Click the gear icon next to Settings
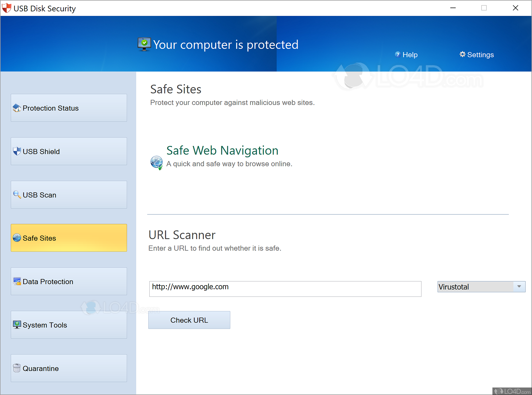This screenshot has height=395, width=532. click(462, 54)
